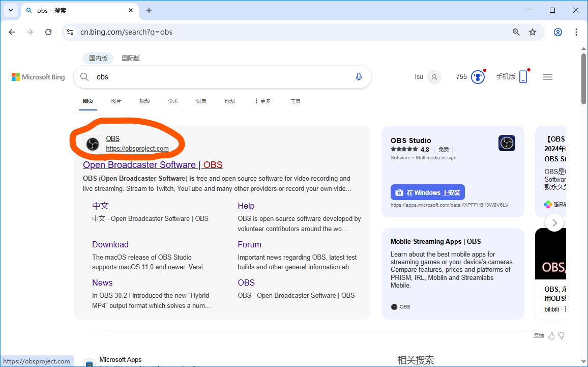The width and height of the screenshot is (588, 367).
Task: Open 'Mobile Streaming Apps | OBS' card
Action: coord(435,241)
